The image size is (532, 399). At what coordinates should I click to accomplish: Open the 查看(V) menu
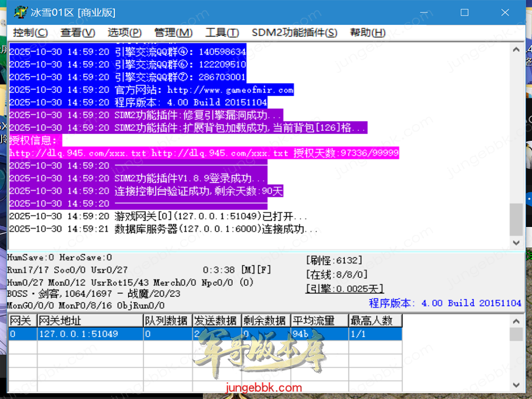pos(77,32)
